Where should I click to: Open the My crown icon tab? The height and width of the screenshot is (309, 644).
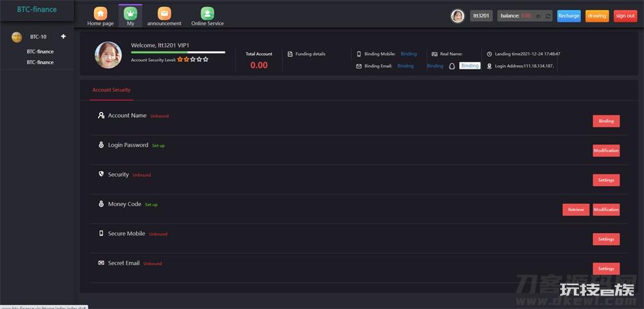131,14
